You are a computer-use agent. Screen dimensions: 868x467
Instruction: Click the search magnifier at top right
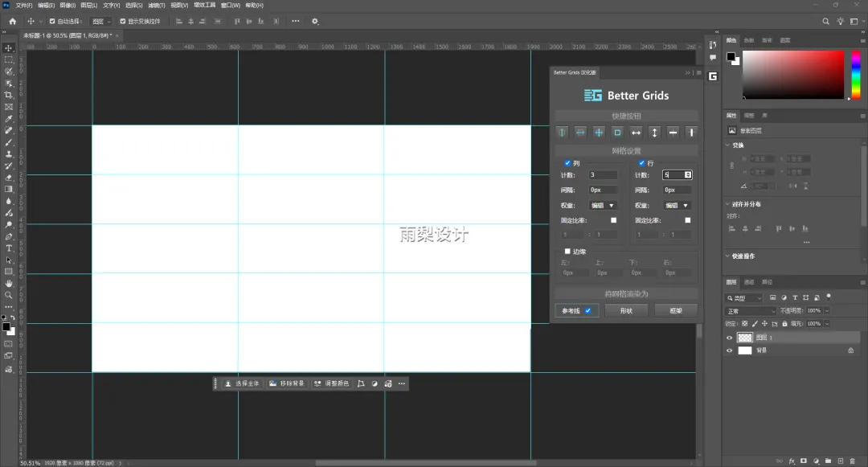click(825, 21)
